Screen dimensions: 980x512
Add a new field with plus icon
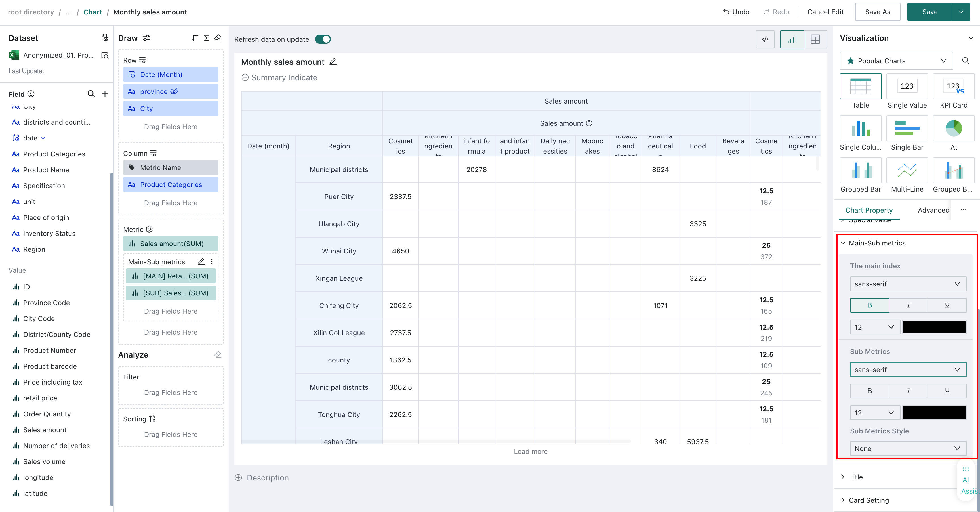pyautogui.click(x=105, y=94)
